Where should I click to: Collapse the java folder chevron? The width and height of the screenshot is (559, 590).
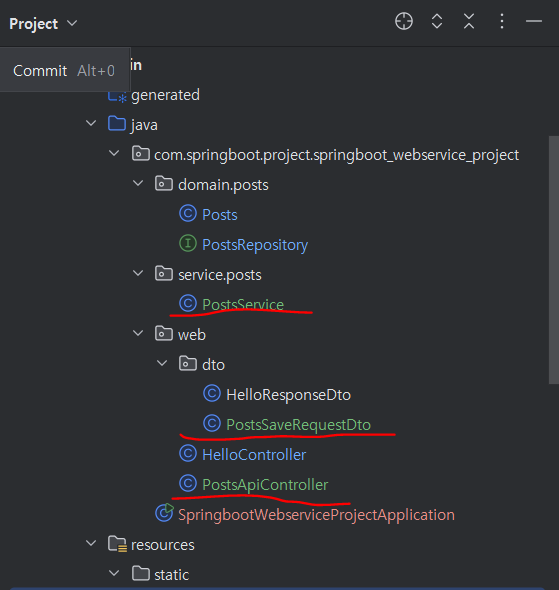pyautogui.click(x=91, y=123)
